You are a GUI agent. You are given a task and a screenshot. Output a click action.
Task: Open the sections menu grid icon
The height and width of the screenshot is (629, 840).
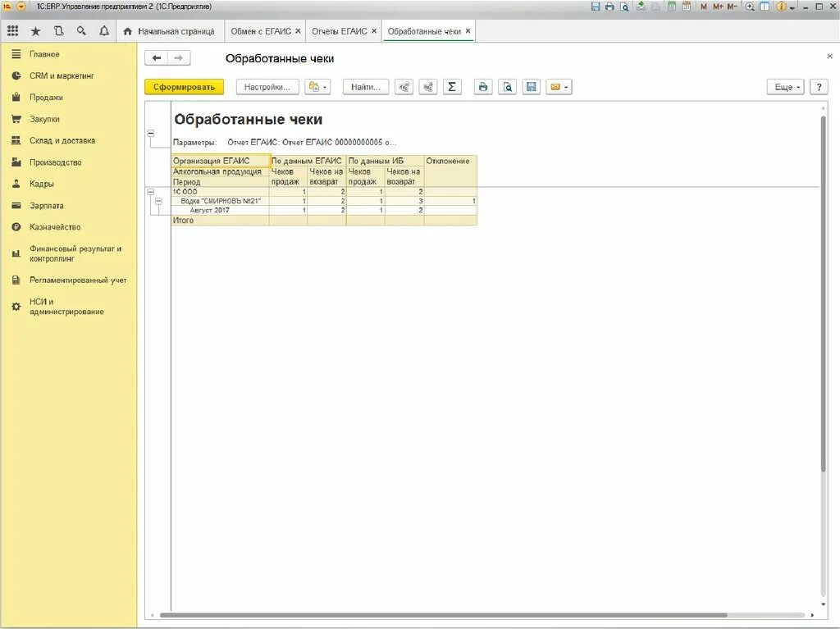coord(13,31)
